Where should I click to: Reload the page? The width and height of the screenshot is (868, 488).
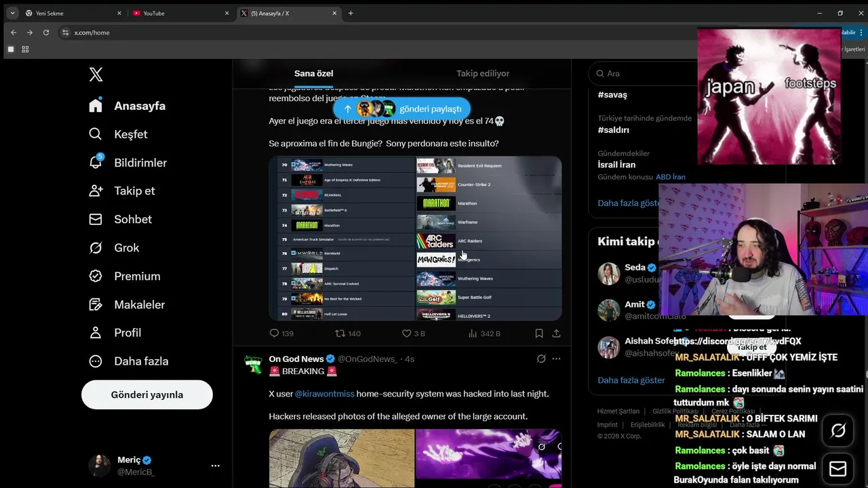tap(46, 33)
